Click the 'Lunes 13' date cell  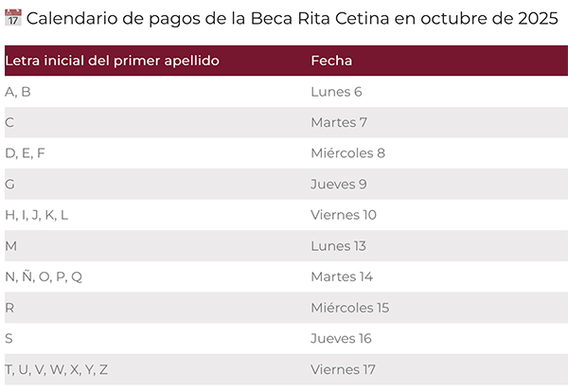(x=338, y=246)
